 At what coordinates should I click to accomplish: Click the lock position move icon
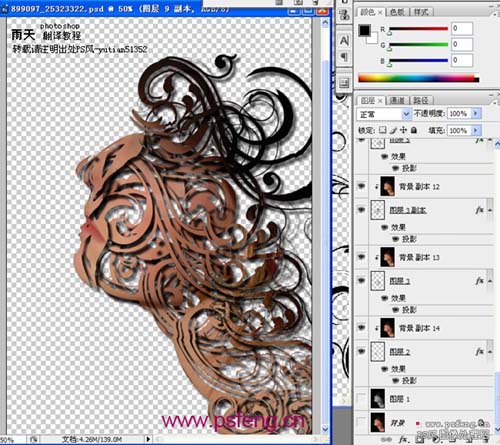(x=403, y=130)
